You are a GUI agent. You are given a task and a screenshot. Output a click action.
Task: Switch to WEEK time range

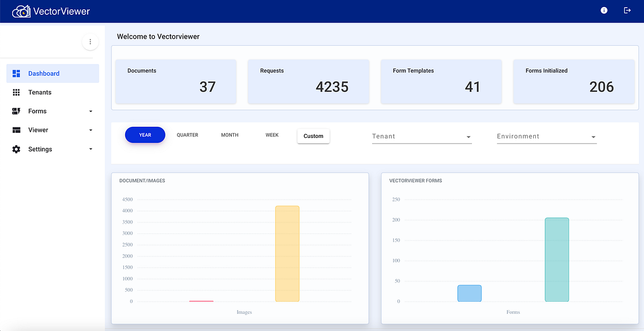point(272,135)
